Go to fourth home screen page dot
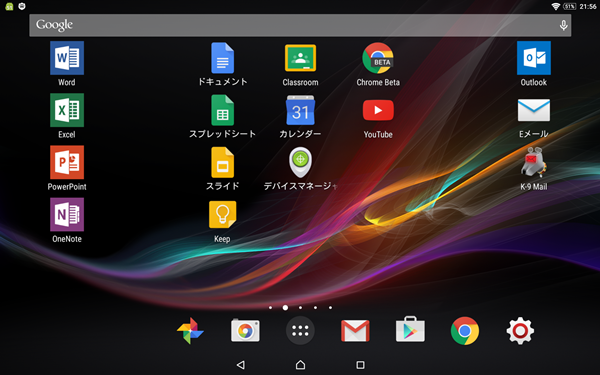The image size is (600, 375). pyautogui.click(x=315, y=307)
